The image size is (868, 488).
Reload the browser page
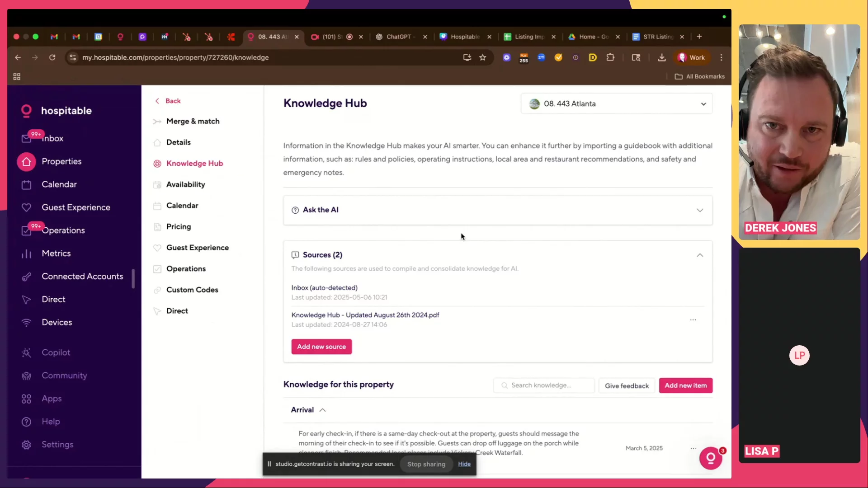point(52,57)
